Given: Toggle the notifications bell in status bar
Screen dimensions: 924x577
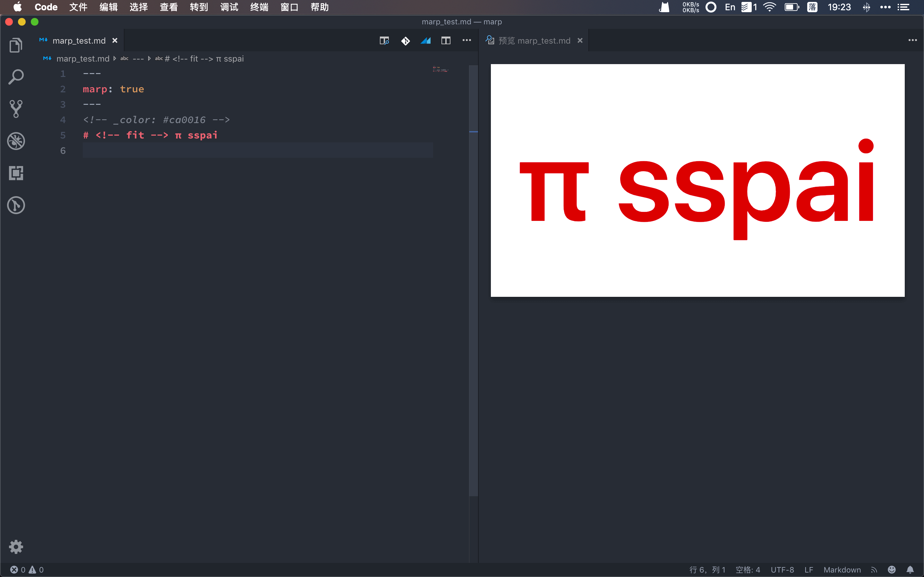Looking at the screenshot, I should [910, 570].
